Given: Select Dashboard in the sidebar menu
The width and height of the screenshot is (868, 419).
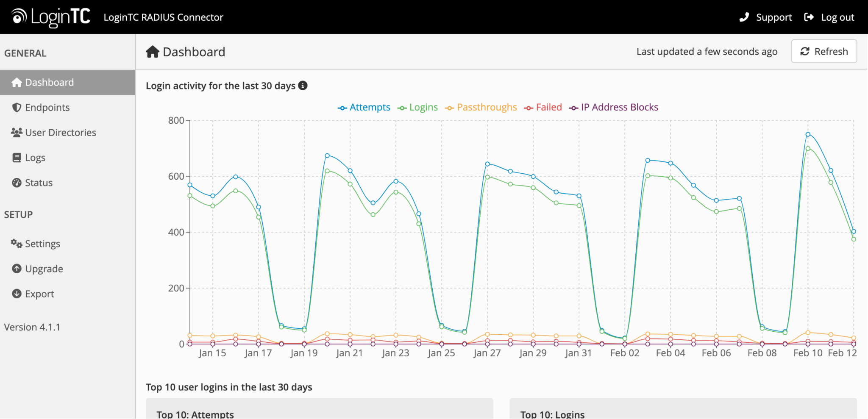Looking at the screenshot, I should [50, 82].
